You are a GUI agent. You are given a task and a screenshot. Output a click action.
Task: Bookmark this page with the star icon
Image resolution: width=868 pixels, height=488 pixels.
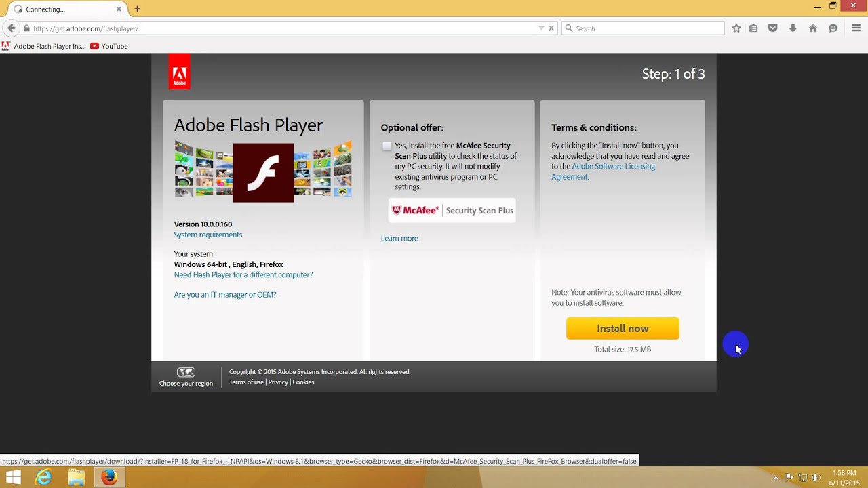point(736,28)
